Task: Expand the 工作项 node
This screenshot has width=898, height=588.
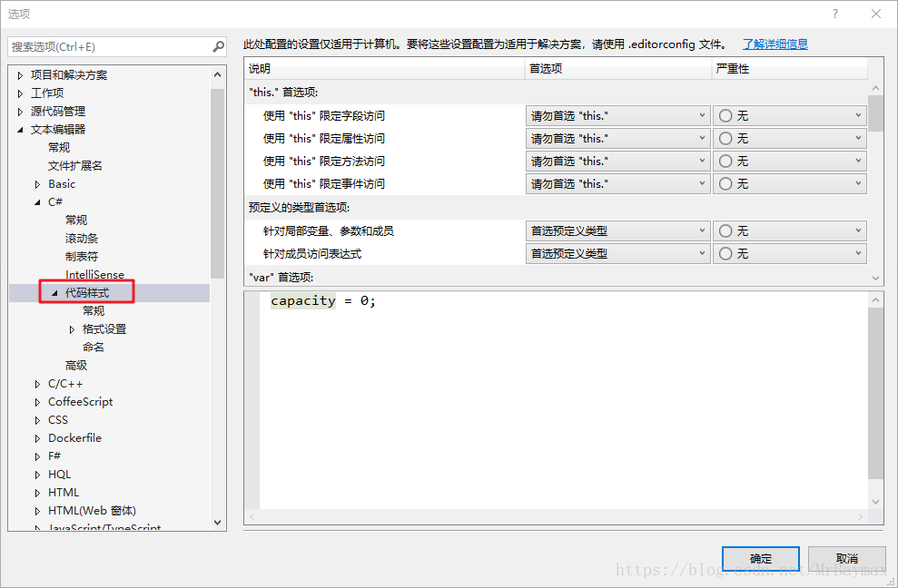Action: [x=21, y=93]
